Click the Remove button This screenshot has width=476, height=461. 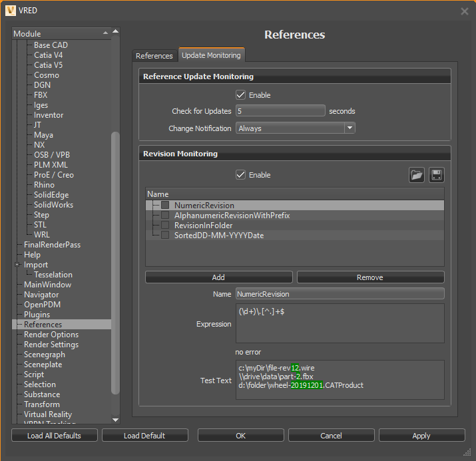370,277
